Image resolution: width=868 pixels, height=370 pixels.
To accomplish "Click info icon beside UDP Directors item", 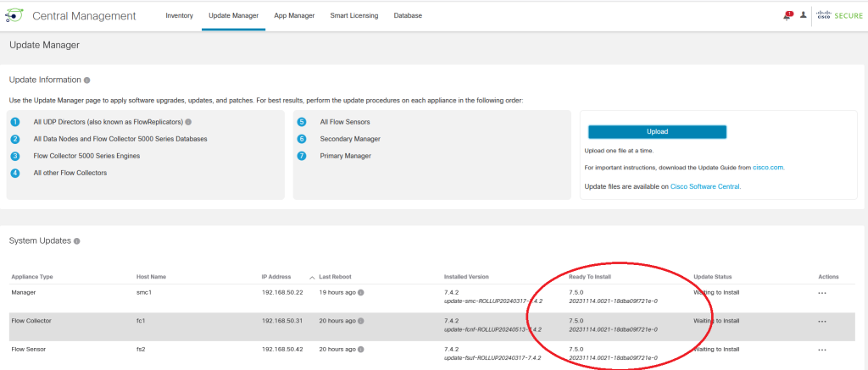I will pyautogui.click(x=188, y=122).
